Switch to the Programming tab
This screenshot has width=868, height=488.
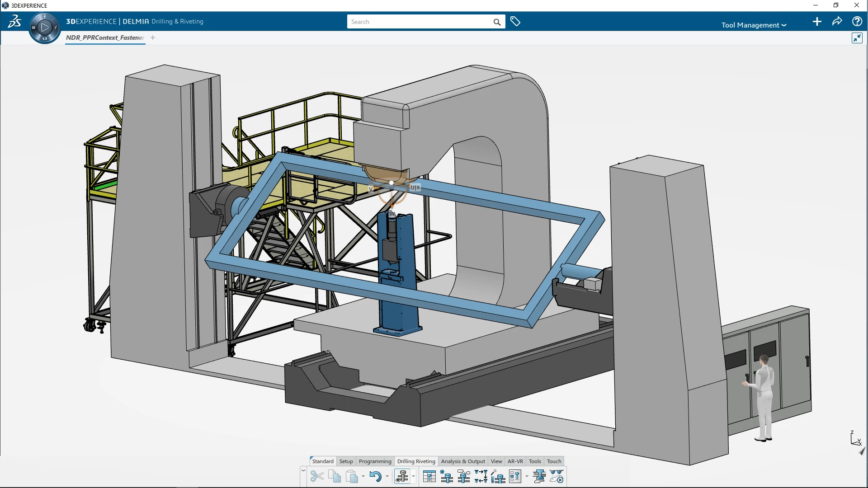tap(375, 461)
